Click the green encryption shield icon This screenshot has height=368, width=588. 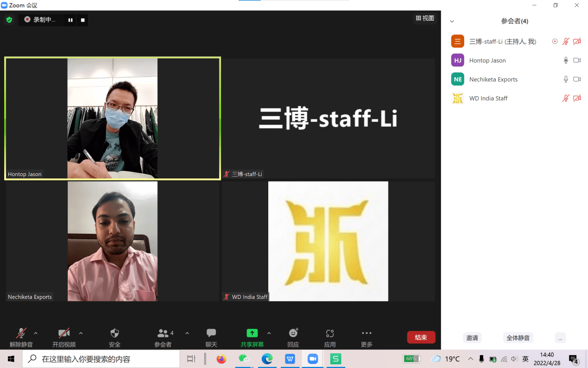9,20
